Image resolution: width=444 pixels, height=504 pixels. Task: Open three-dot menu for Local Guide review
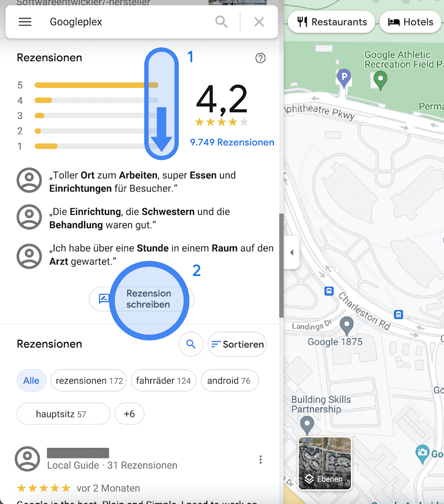point(260,459)
